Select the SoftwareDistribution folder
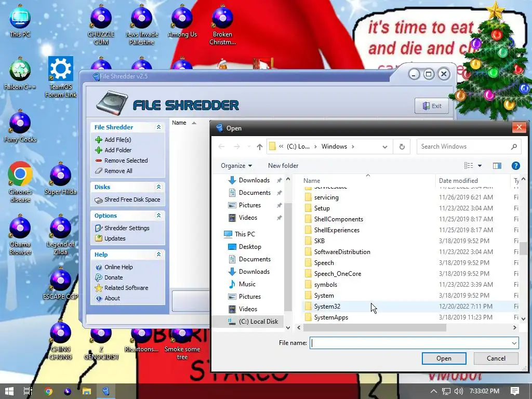This screenshot has height=399, width=532. [342, 252]
